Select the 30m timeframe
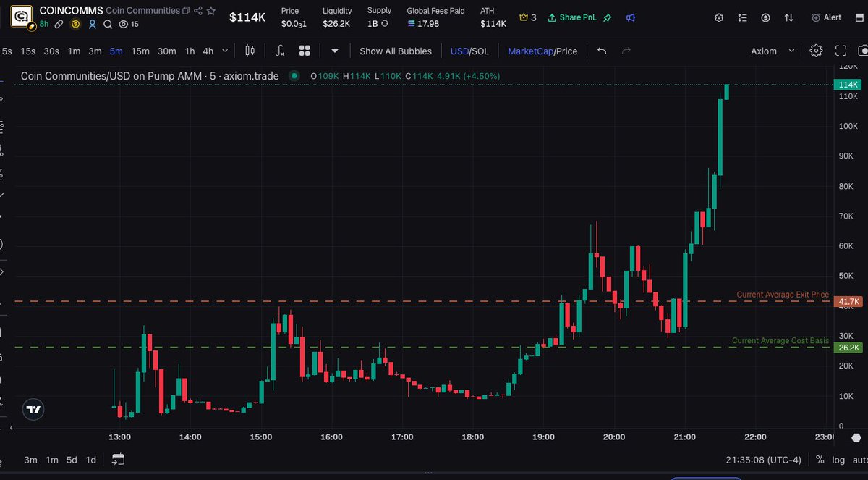The width and height of the screenshot is (868, 480). [167, 51]
